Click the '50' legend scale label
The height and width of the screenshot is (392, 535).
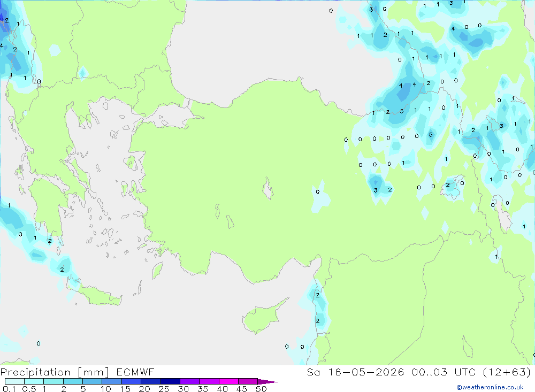pyautogui.click(x=261, y=389)
